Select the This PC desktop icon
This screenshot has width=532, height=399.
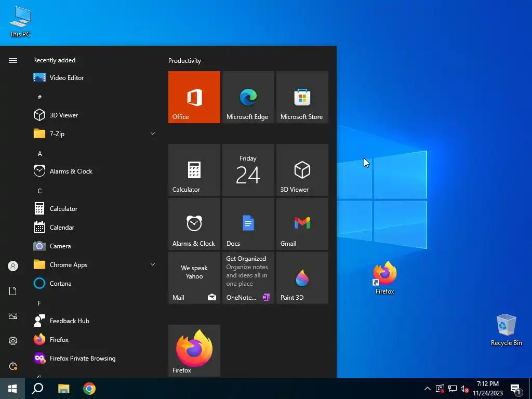click(20, 22)
